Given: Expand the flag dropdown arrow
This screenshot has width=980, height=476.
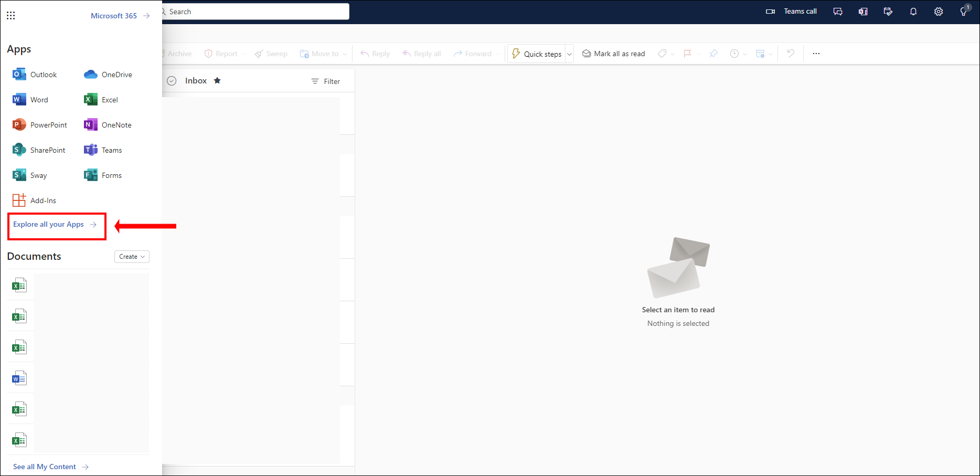Looking at the screenshot, I should [698, 54].
